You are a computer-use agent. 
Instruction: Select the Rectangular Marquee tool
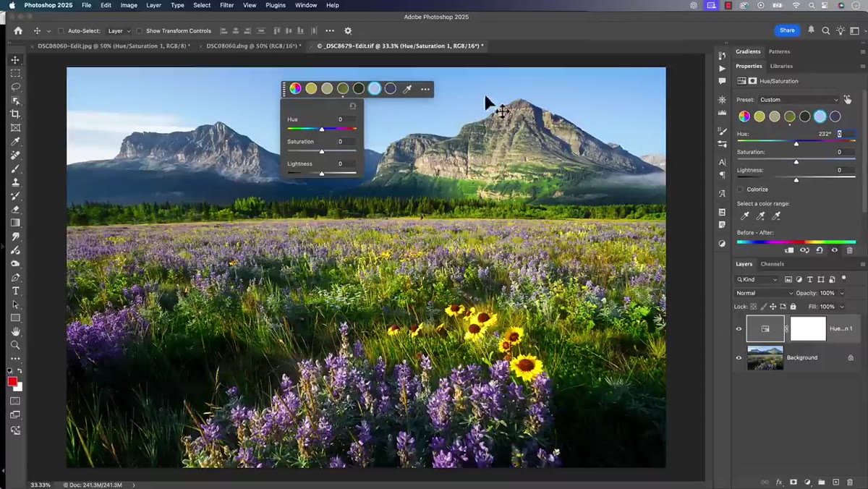coord(15,73)
